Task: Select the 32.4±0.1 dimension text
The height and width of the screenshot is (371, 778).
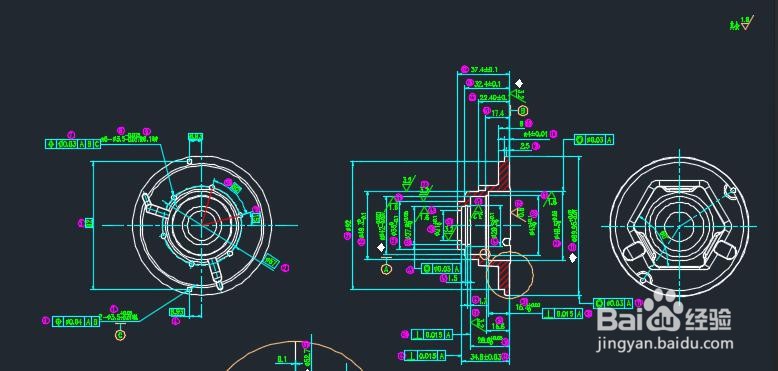Action: pos(488,83)
